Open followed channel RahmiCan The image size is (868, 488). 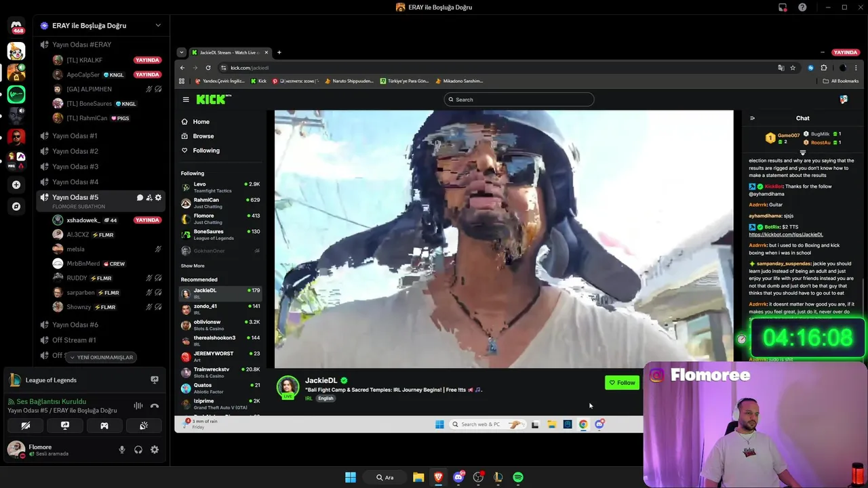pyautogui.click(x=220, y=203)
